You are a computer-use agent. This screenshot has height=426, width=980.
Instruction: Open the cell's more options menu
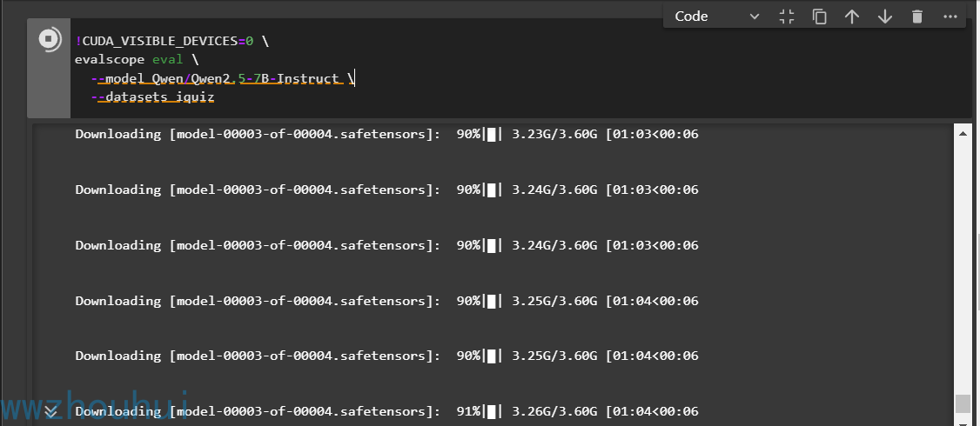[950, 17]
